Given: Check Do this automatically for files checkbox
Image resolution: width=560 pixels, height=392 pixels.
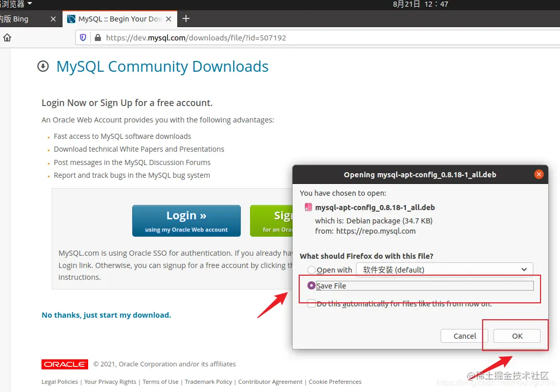Looking at the screenshot, I should point(312,304).
